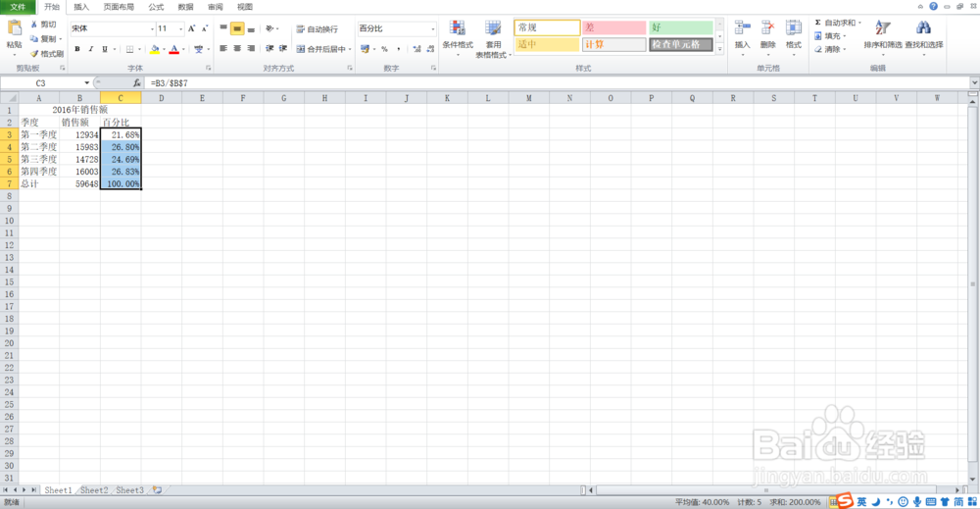The image size is (980, 509).
Task: Apply yellow fill color bucket
Action: pos(155,49)
